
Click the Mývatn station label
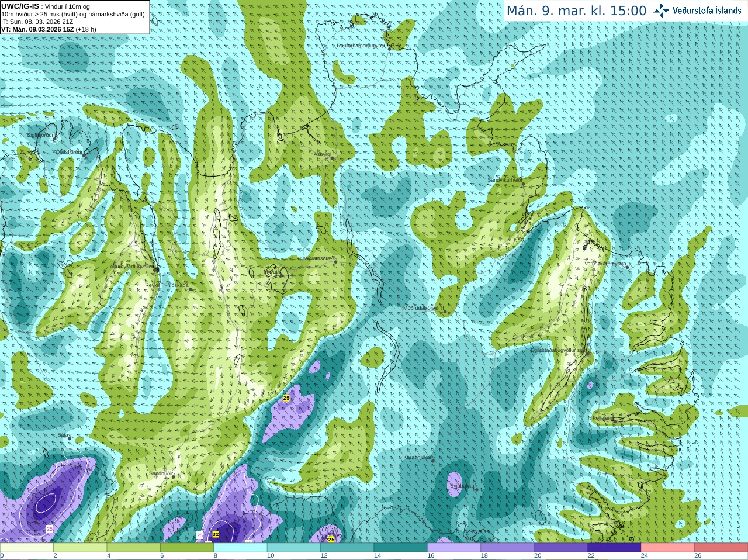[272, 272]
